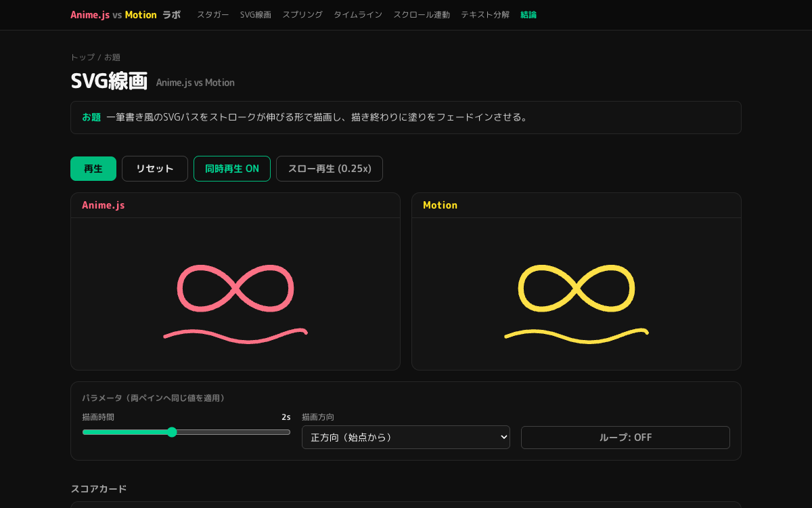Image resolution: width=812 pixels, height=508 pixels.
Task: Click the Anime.js pane header
Action: (x=235, y=205)
